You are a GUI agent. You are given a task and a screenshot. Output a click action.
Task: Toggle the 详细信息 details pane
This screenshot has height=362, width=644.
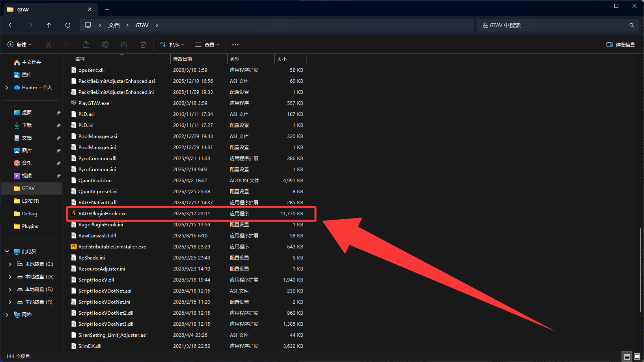pos(621,45)
